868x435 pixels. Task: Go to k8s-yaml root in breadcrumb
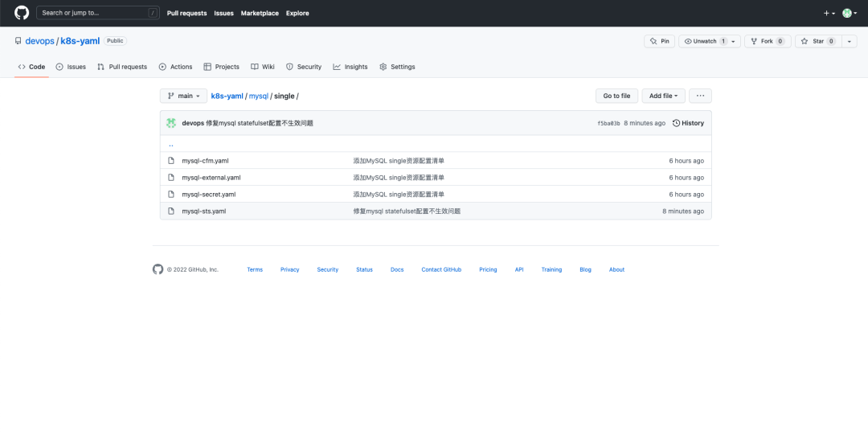[227, 96]
